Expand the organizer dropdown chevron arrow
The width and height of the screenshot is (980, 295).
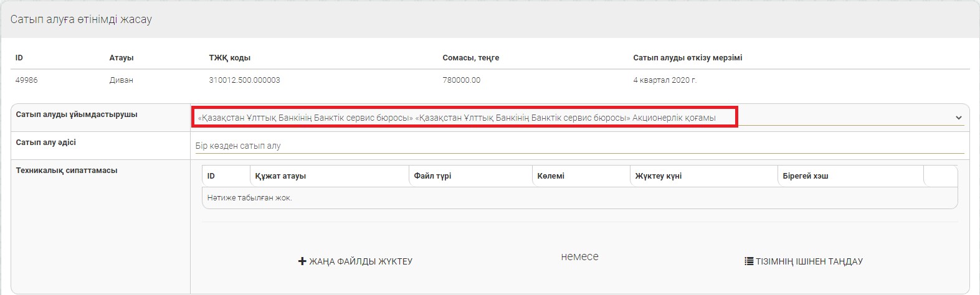[958, 118]
